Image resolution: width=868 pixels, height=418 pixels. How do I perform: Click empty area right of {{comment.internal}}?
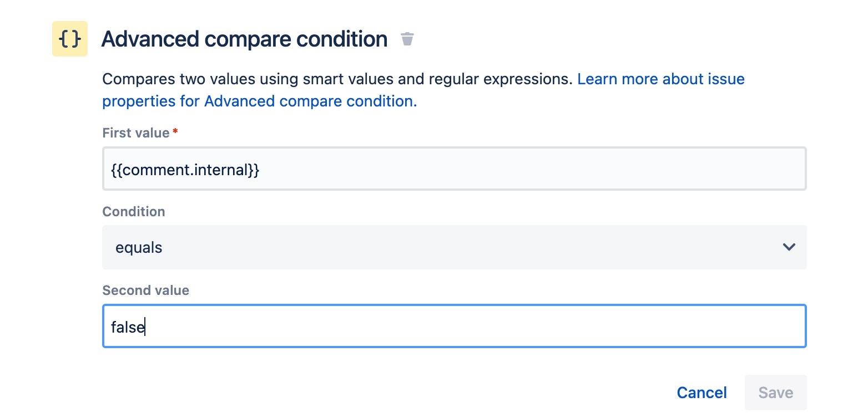tap(527, 169)
